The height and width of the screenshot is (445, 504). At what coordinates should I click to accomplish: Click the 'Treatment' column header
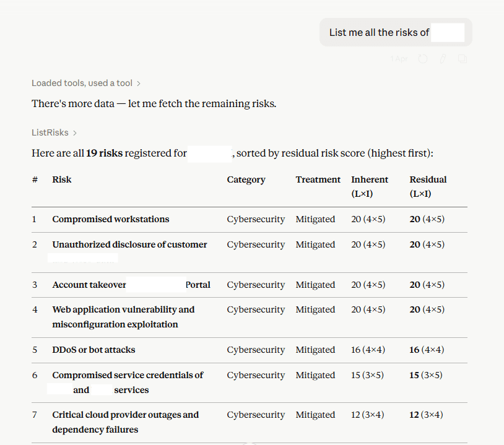(x=318, y=179)
